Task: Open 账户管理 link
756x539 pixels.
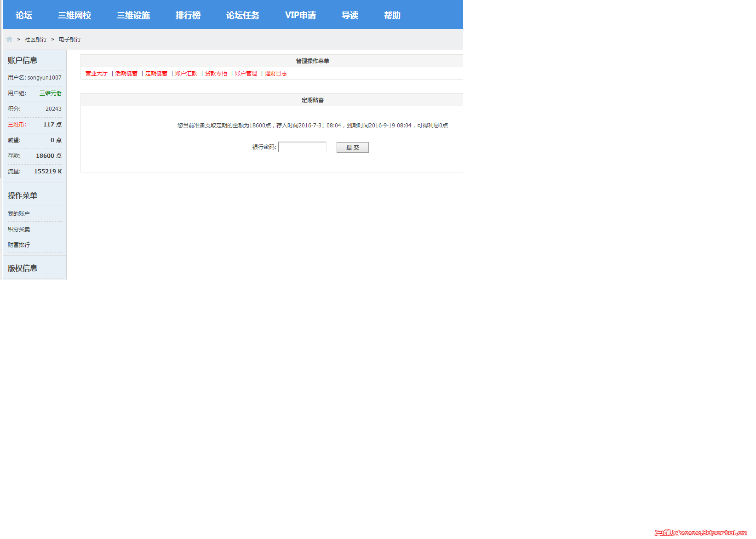Action: pyautogui.click(x=246, y=74)
